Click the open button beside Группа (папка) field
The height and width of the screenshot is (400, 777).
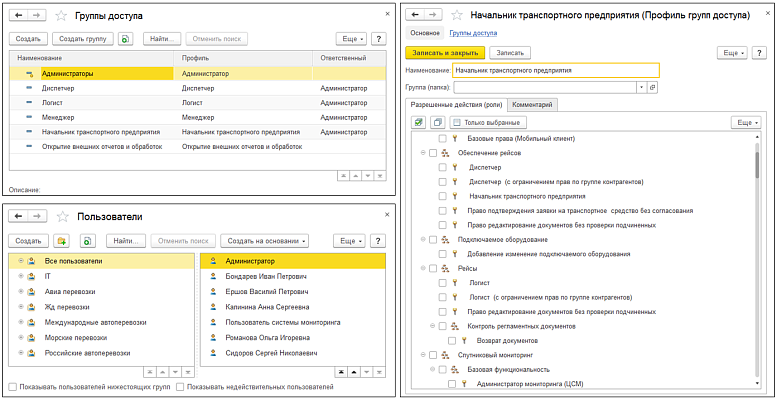(652, 87)
